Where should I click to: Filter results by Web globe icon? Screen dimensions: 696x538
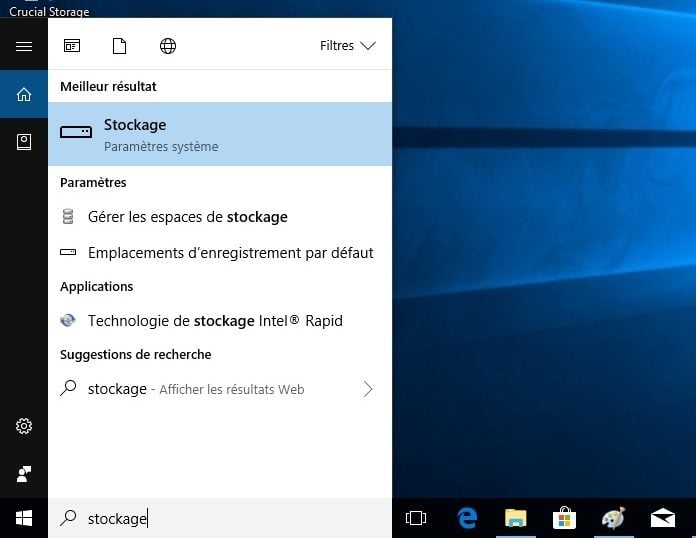pyautogui.click(x=168, y=46)
